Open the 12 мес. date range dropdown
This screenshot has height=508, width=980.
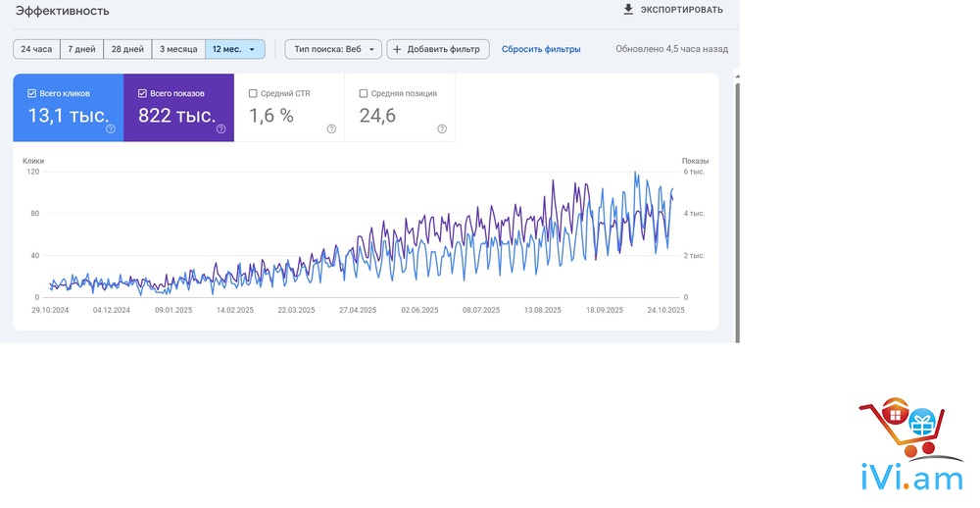235,49
